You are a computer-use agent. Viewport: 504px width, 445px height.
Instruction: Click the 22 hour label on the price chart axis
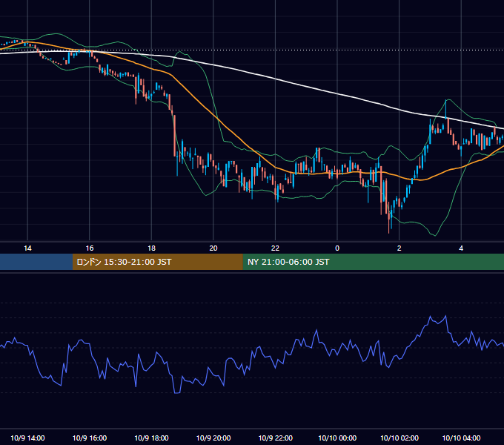(276, 248)
